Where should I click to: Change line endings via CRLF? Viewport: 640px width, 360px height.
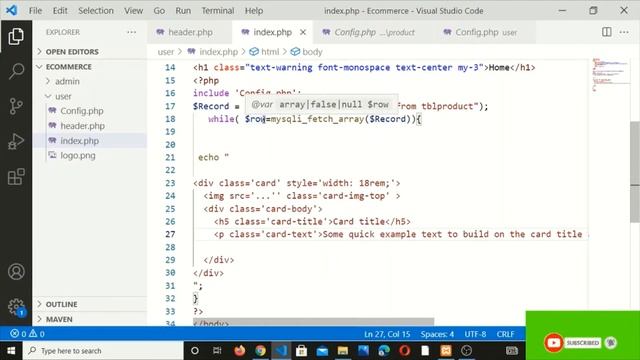tap(505, 334)
